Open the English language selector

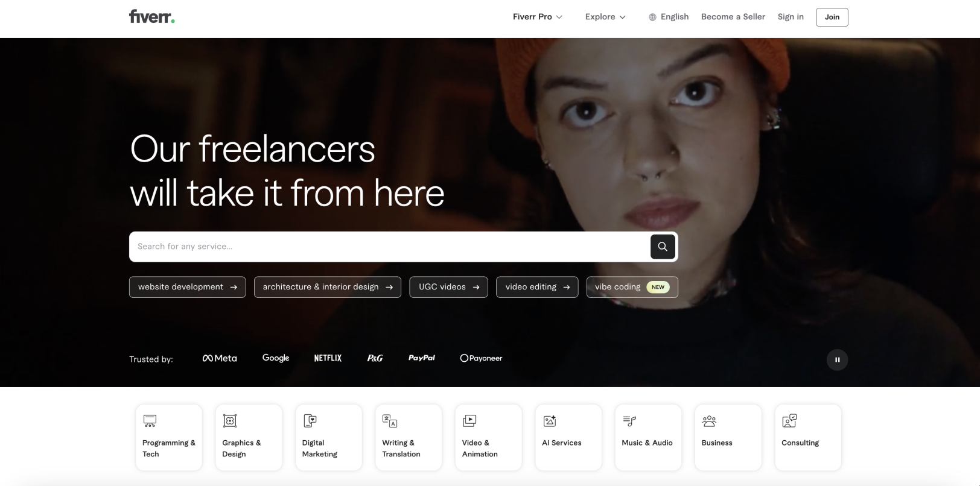[x=669, y=17]
